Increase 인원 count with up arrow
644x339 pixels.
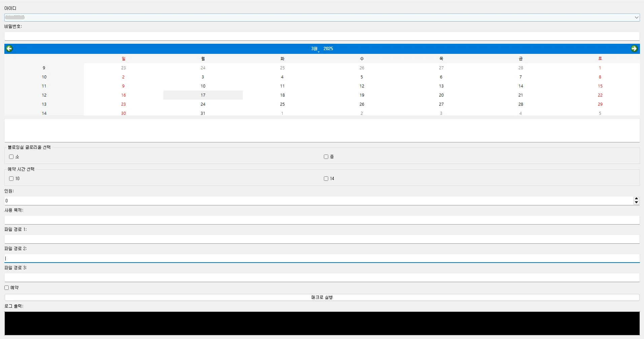pyautogui.click(x=636, y=199)
